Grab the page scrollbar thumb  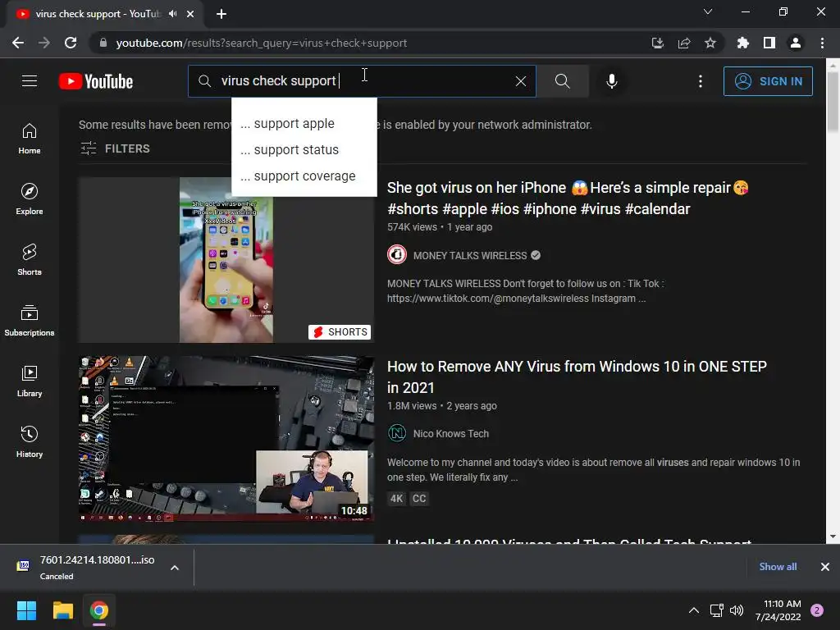pyautogui.click(x=833, y=102)
